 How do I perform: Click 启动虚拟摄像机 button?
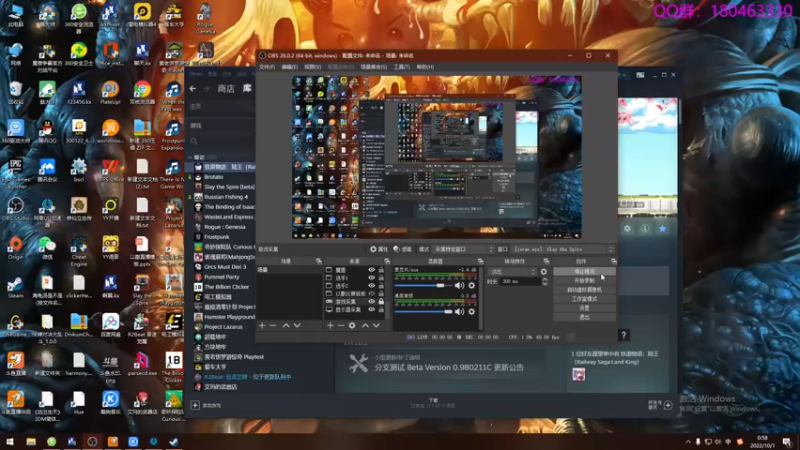tap(584, 290)
